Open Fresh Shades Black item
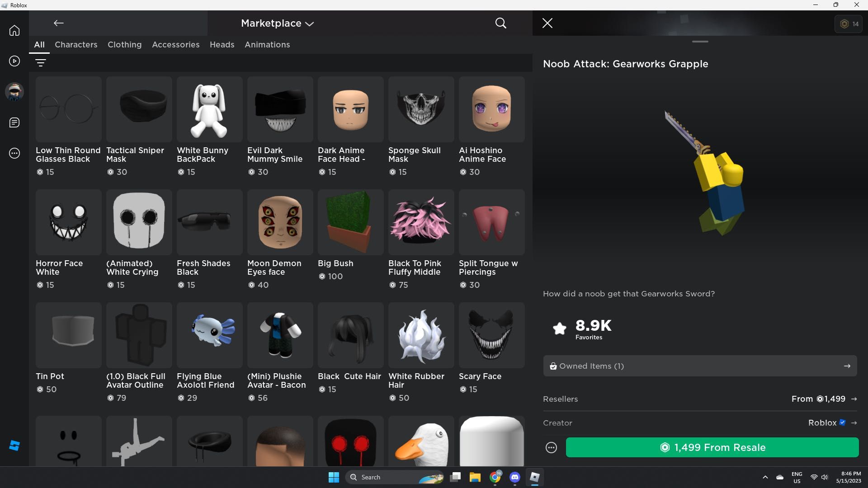 (210, 239)
